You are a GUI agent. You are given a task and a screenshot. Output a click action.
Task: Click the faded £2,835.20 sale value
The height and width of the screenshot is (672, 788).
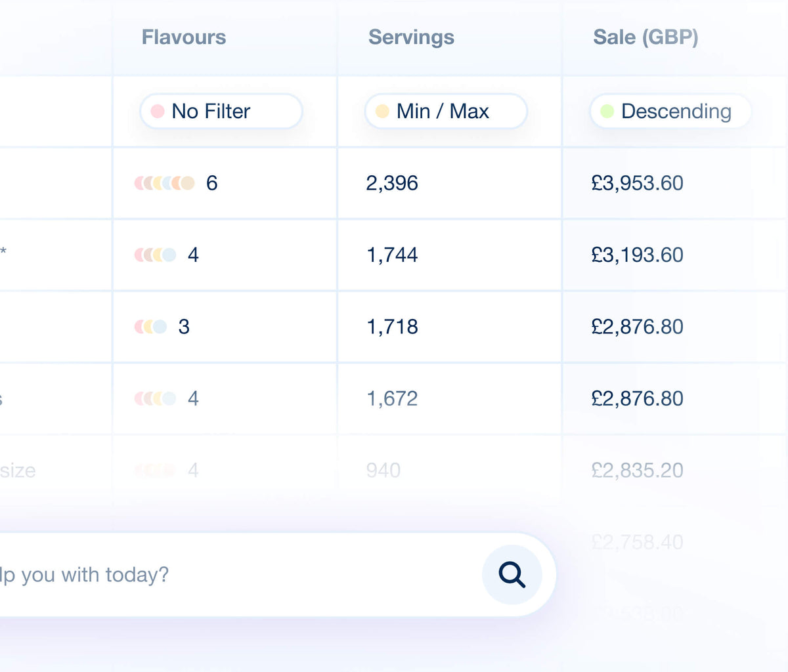pyautogui.click(x=638, y=470)
